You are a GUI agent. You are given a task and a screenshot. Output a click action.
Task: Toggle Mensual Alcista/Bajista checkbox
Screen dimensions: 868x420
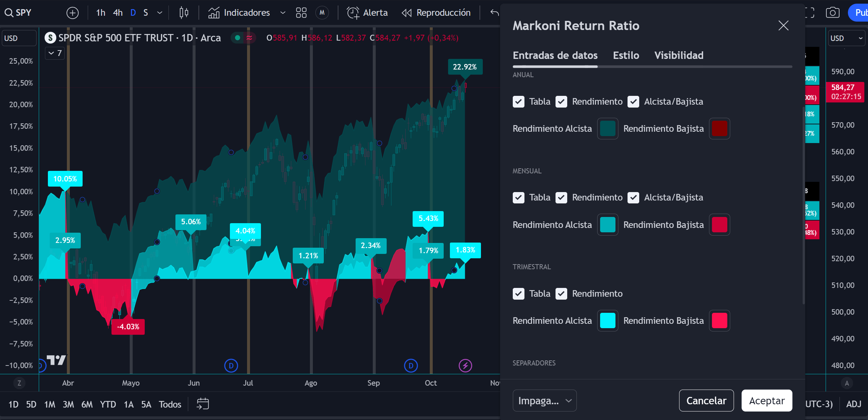[633, 198]
